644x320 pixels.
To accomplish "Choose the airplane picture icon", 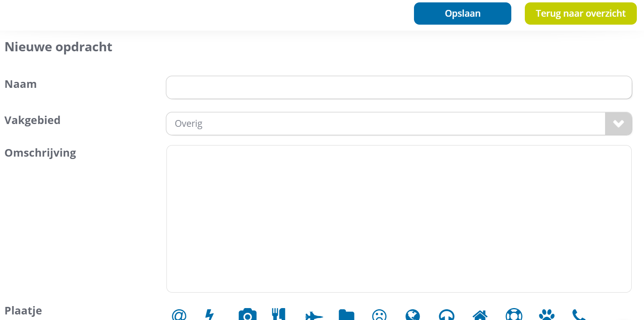I will coord(314,316).
